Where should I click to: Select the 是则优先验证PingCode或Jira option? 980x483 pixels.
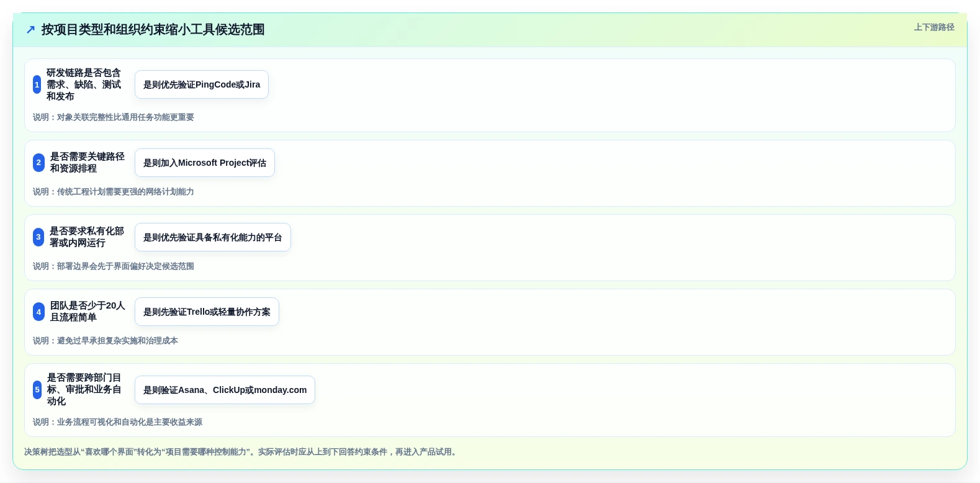(x=202, y=84)
